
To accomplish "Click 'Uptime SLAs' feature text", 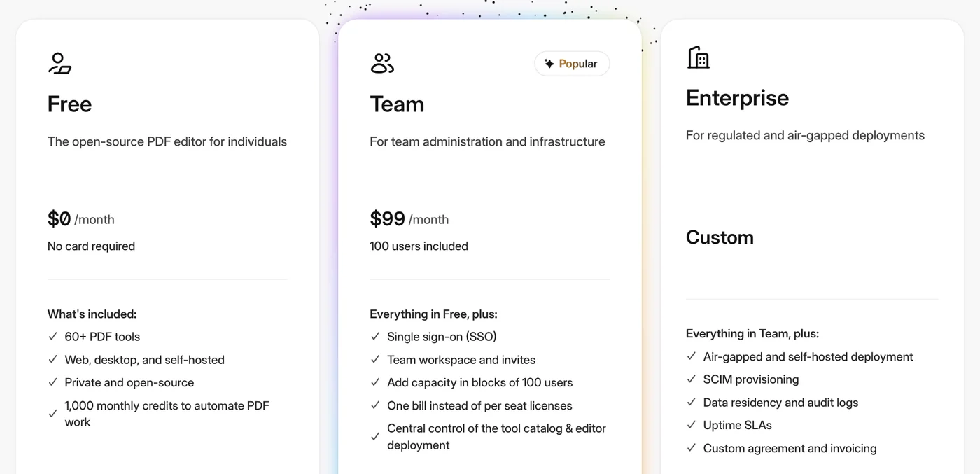I will (x=737, y=425).
